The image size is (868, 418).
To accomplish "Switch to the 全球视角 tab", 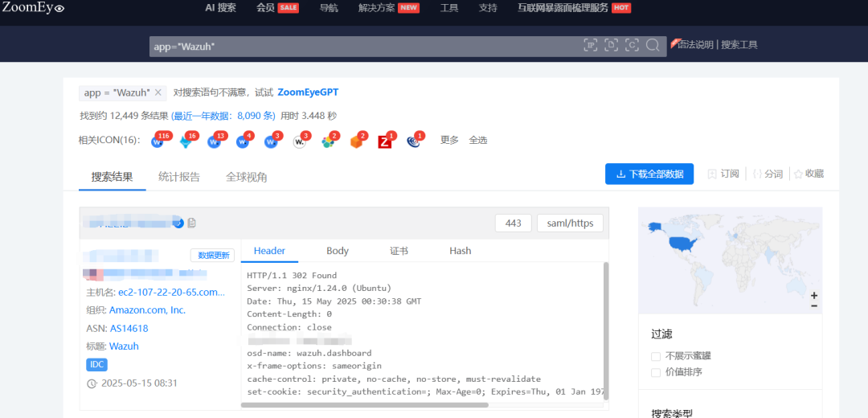I will [247, 177].
